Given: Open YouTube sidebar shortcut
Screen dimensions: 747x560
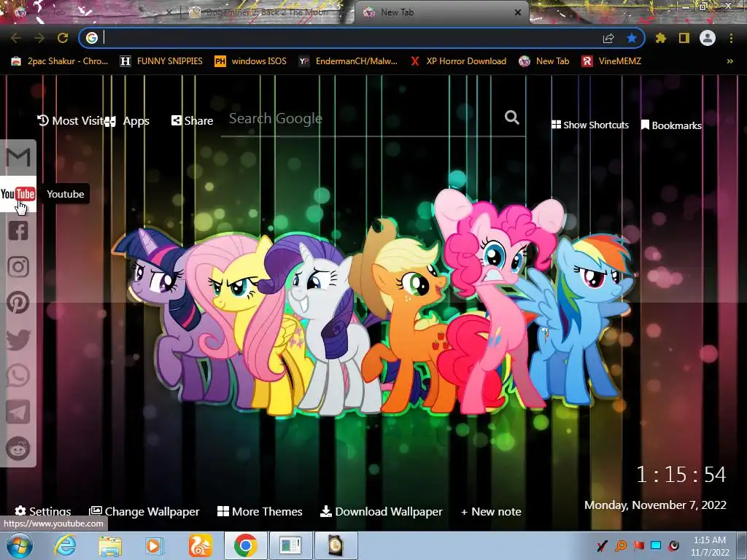Looking at the screenshot, I should coord(18,194).
